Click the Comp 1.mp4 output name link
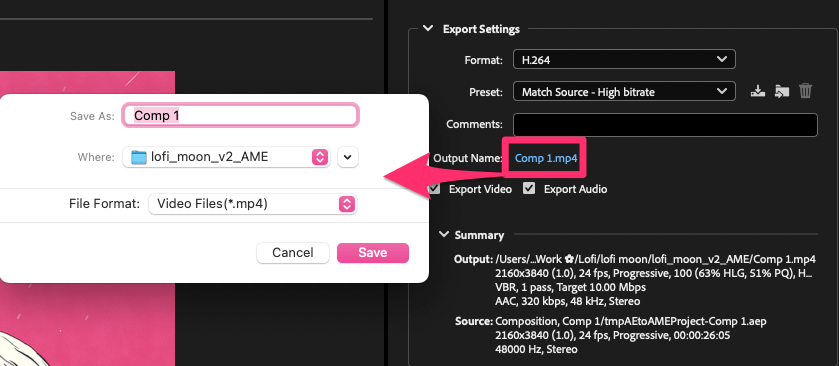Screen dimensions: 839x366 [546, 158]
